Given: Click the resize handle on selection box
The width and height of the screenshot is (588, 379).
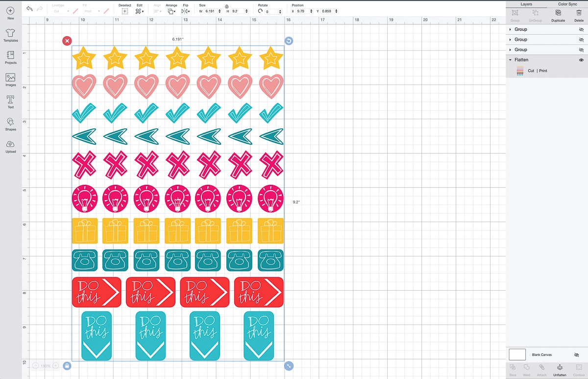Looking at the screenshot, I should pyautogui.click(x=289, y=365).
